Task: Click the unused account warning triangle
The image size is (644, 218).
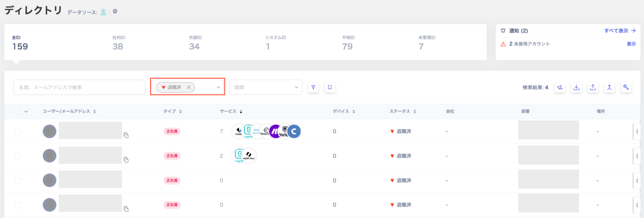Action: 503,44
